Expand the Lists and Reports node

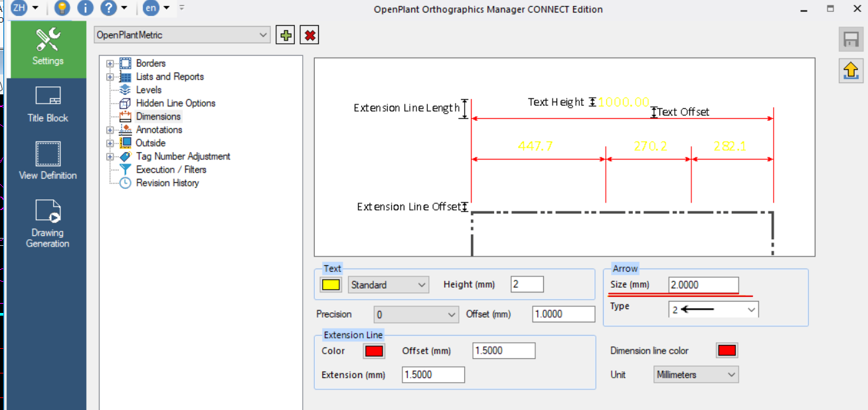(110, 77)
